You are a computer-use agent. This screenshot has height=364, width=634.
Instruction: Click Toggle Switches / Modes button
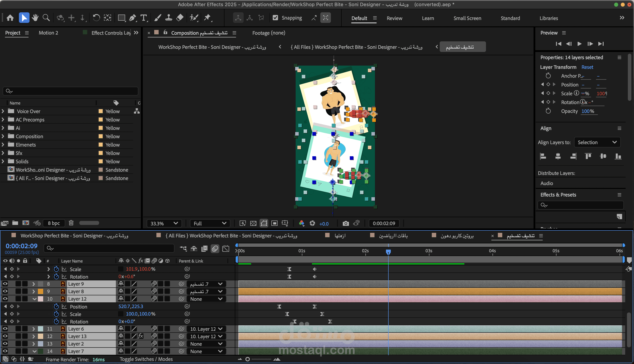coord(146,359)
